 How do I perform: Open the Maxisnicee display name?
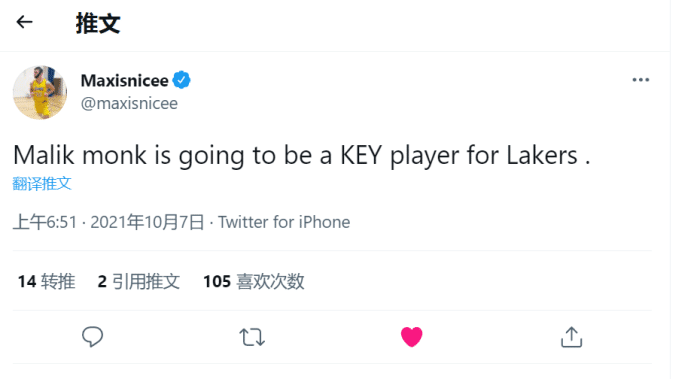click(125, 81)
